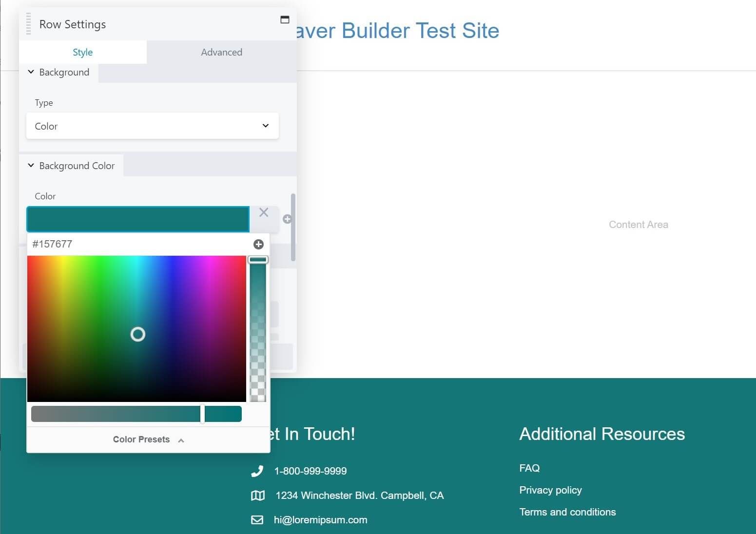The image size is (756, 534).
Task: Open the FAQ page
Action: pyautogui.click(x=529, y=468)
